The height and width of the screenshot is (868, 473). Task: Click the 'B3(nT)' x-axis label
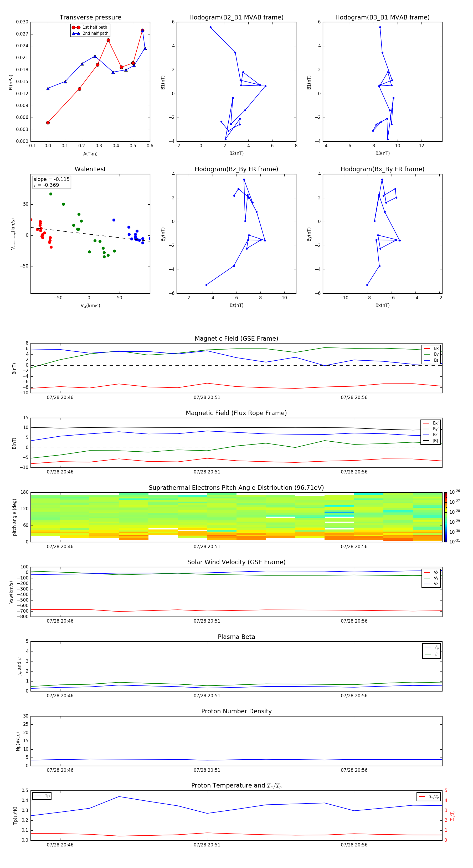pyautogui.click(x=382, y=153)
